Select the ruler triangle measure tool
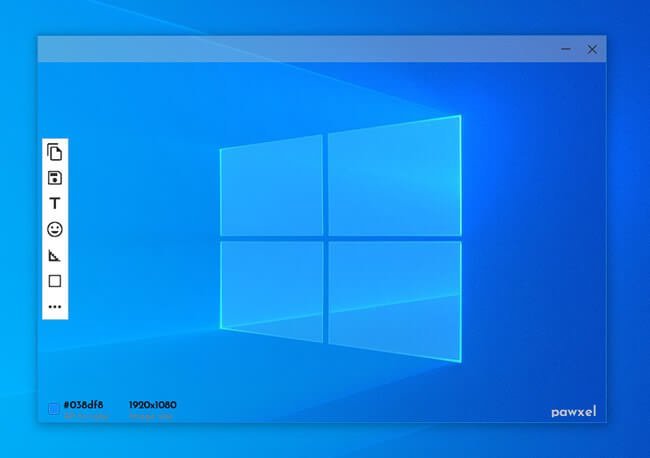650x458 pixels. (55, 255)
